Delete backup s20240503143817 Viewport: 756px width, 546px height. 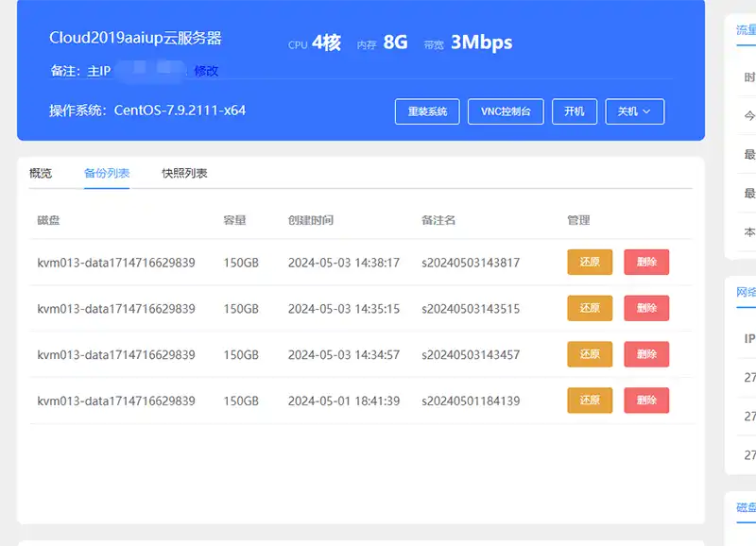point(646,263)
